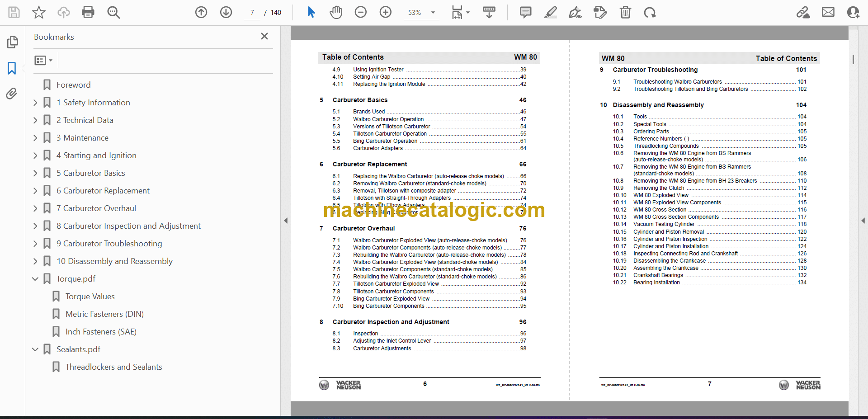The image size is (868, 419).
Task: Expand the 9 Carburetor Troubleshooting bookmark
Action: click(x=35, y=244)
